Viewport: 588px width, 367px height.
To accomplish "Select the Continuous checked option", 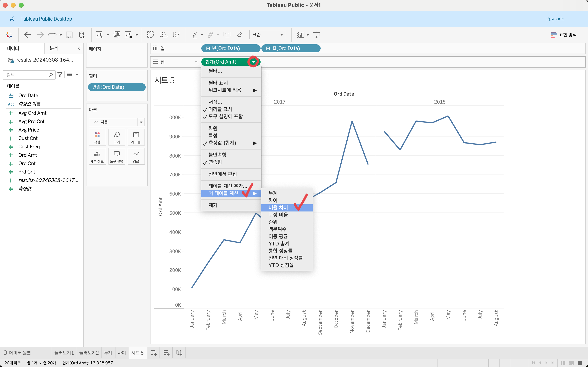I will point(215,162).
